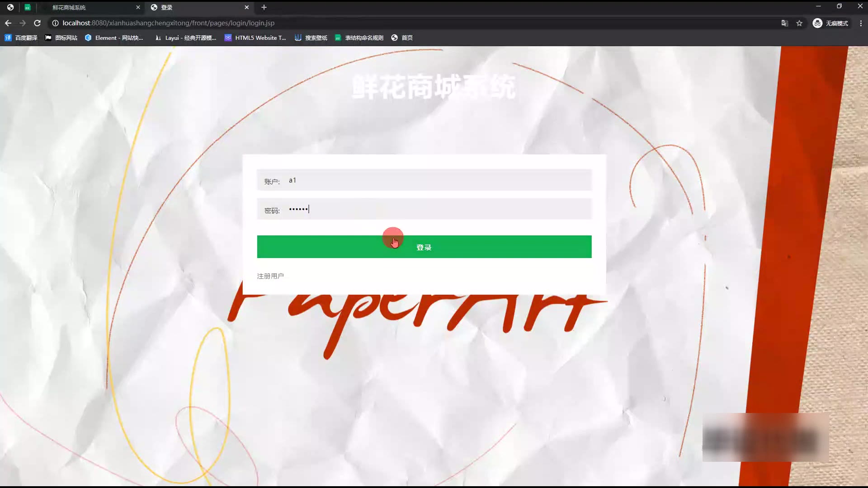
Task: Open the translate page icon
Action: 785,23
